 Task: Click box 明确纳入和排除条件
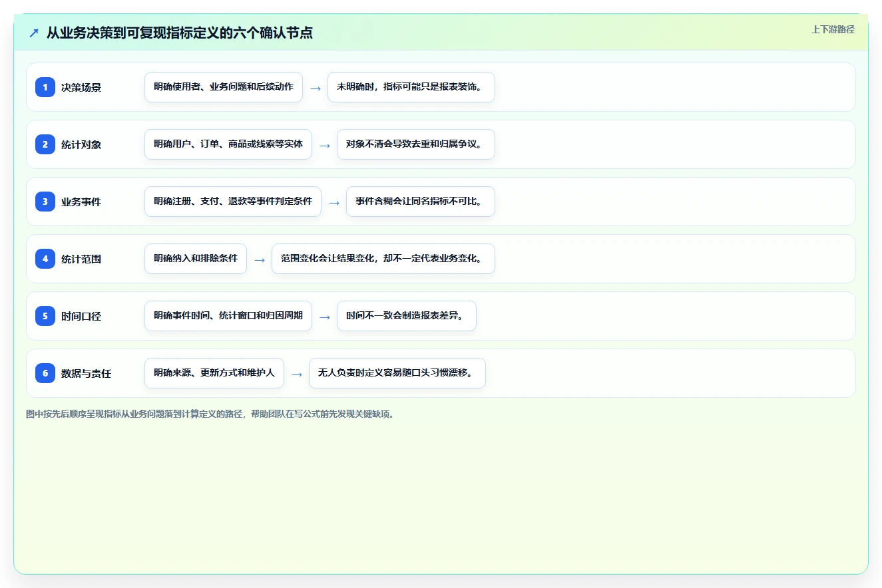coord(196,259)
